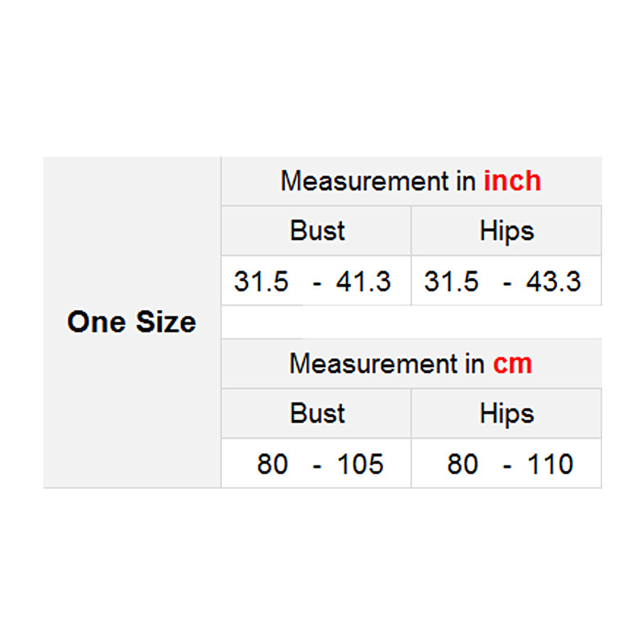Click the blank row between the two tables
The image size is (644, 644).
pos(411,322)
